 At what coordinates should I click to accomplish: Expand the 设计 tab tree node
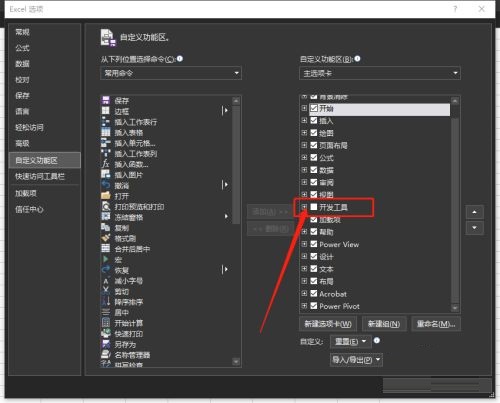(304, 256)
